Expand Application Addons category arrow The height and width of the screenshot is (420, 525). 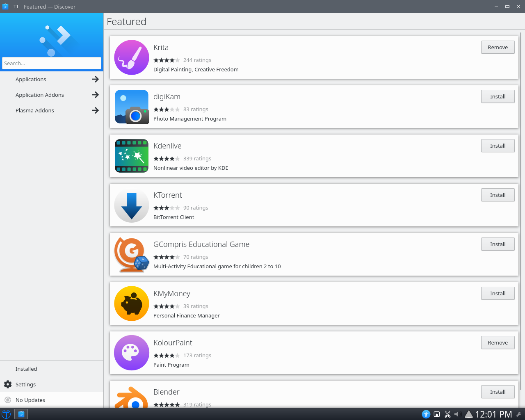click(x=96, y=95)
